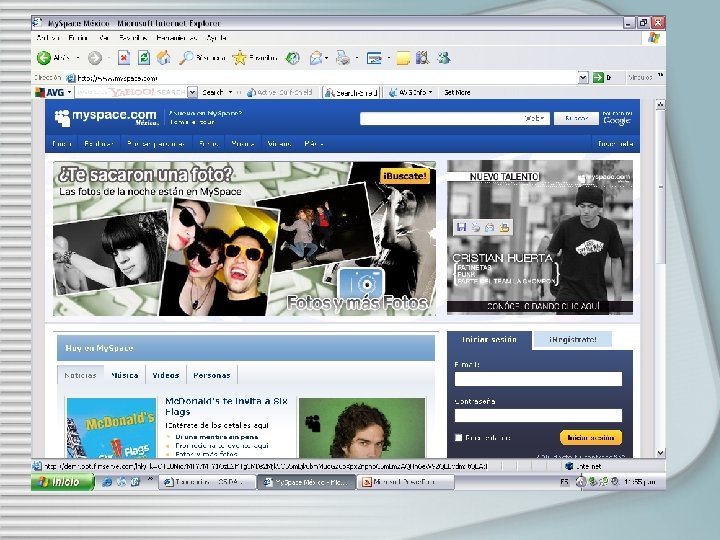Expand the address bar history dropdown
The width and height of the screenshot is (720, 540).
click(x=583, y=78)
